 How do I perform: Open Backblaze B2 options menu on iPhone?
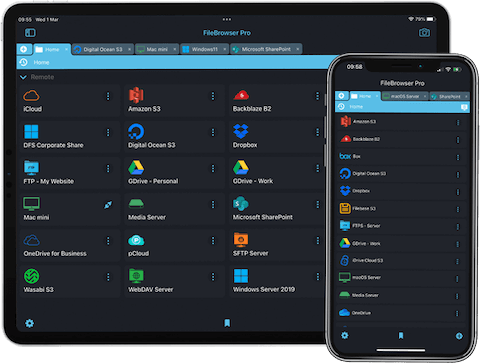pyautogui.click(x=458, y=139)
